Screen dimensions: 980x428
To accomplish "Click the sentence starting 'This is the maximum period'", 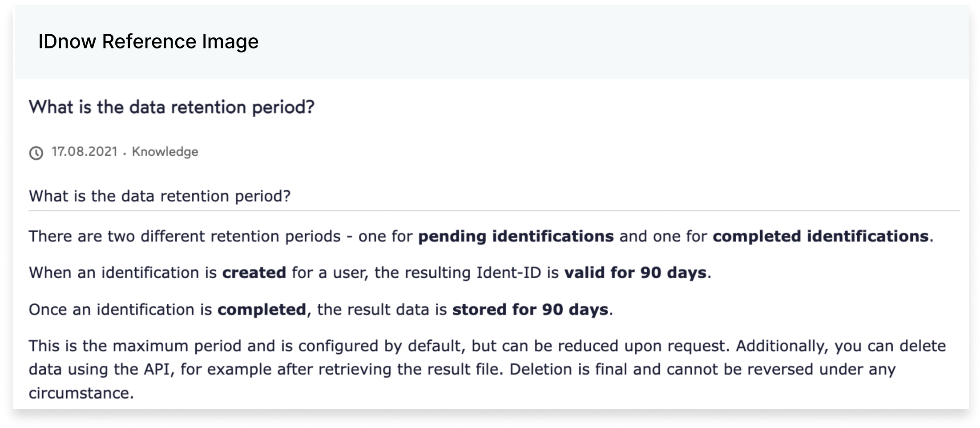I will tap(379, 346).
